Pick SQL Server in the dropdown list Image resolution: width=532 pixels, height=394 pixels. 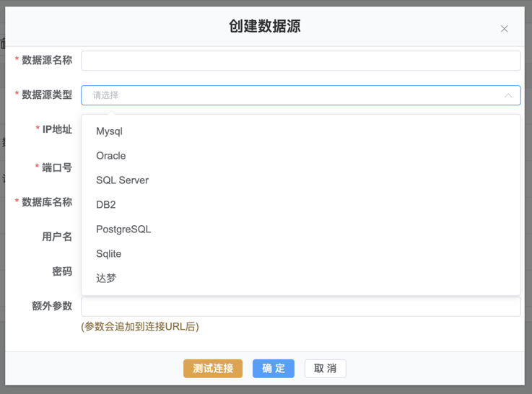click(122, 180)
